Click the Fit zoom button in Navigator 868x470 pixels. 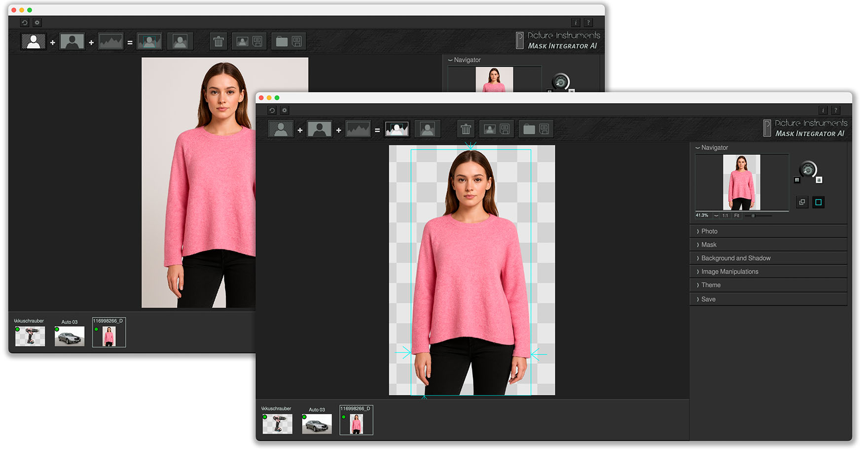(737, 216)
